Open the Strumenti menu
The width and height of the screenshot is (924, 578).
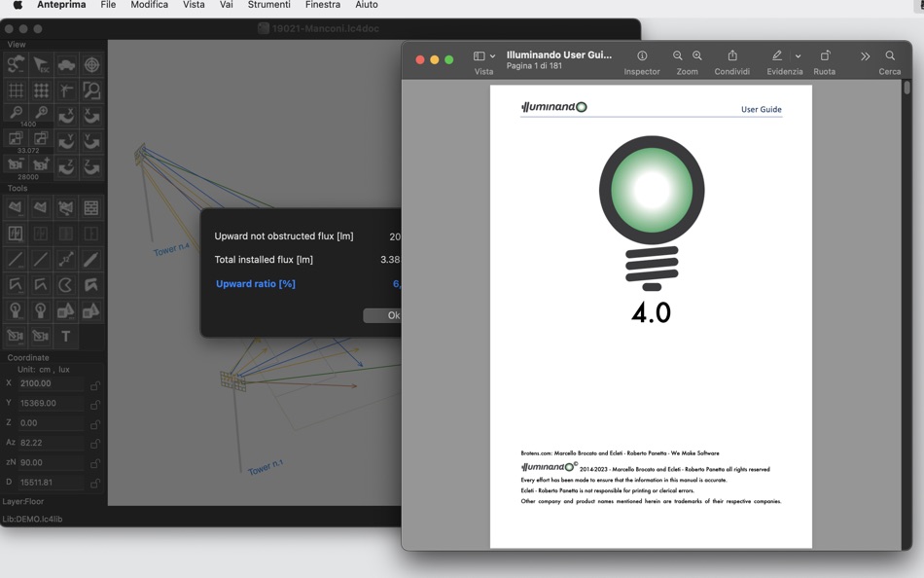click(268, 5)
